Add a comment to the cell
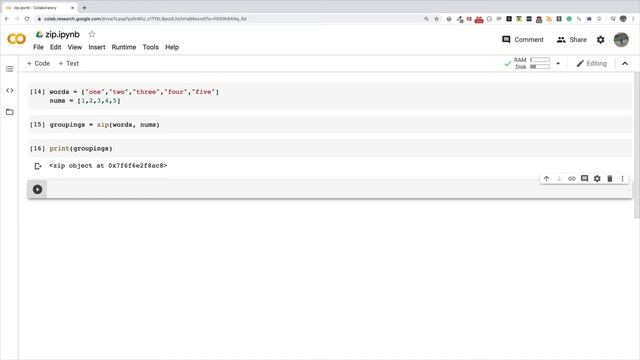The width and height of the screenshot is (640, 360). click(x=584, y=179)
